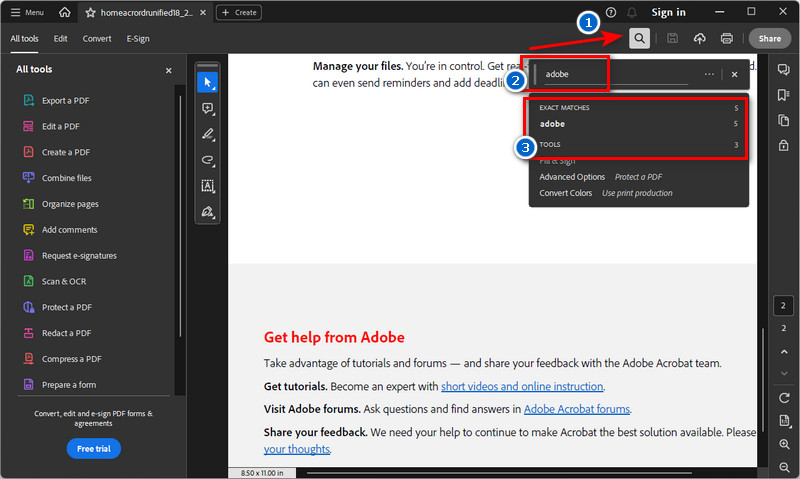Open Scan & OCR tool

(55, 282)
